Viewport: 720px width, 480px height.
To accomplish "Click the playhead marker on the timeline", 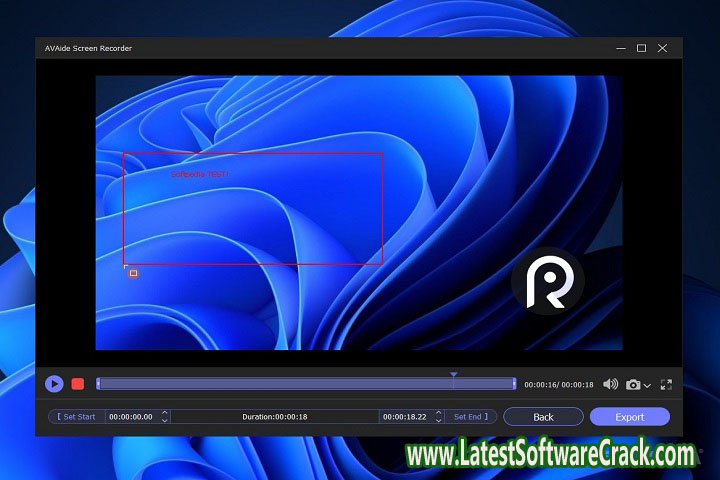I will click(453, 376).
